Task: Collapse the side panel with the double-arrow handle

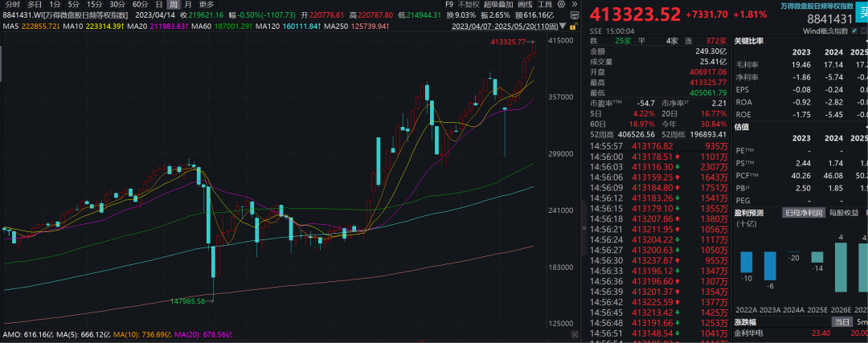Action: (575, 4)
